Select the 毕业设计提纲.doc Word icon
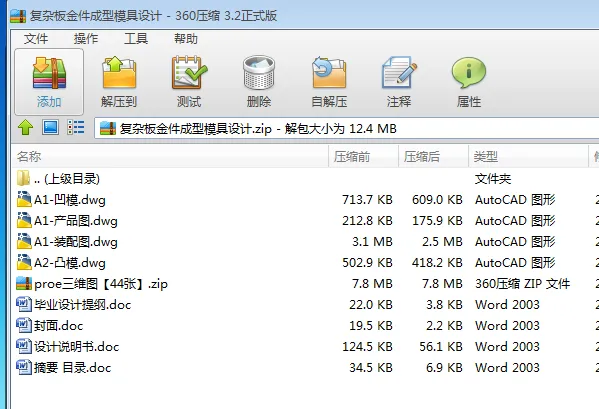This screenshot has width=599, height=409. coord(24,304)
